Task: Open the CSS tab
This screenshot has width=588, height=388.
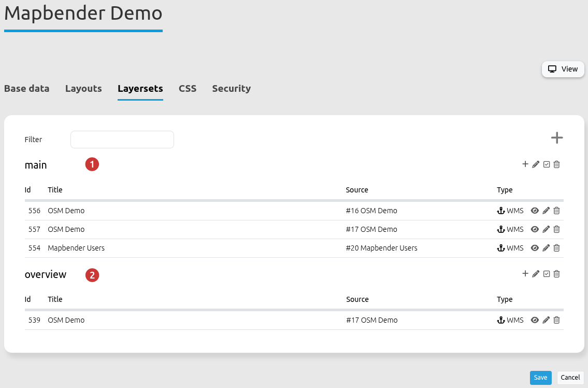Action: (x=188, y=89)
